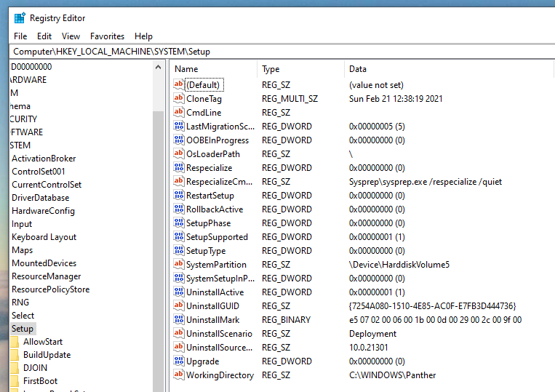Click the UninstallGUID string icon
The width and height of the screenshot is (555, 392).
pyautogui.click(x=179, y=305)
